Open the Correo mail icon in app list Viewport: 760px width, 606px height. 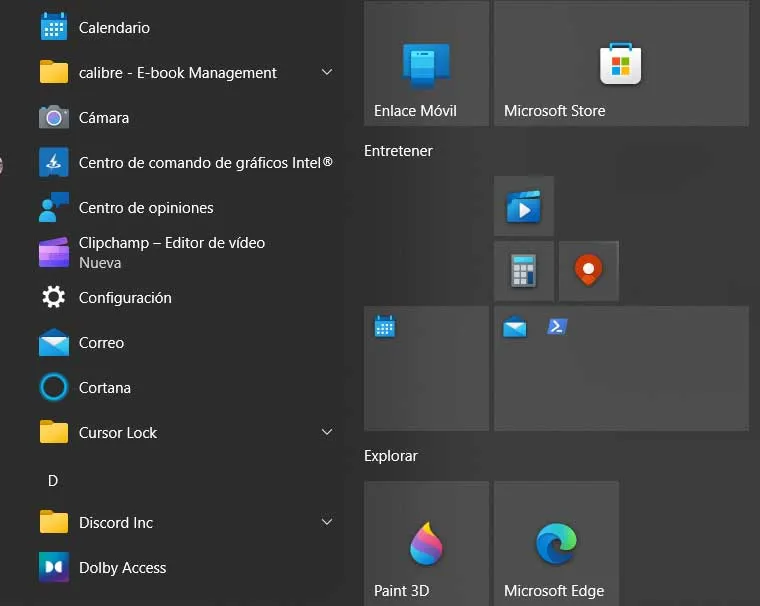pyautogui.click(x=54, y=342)
